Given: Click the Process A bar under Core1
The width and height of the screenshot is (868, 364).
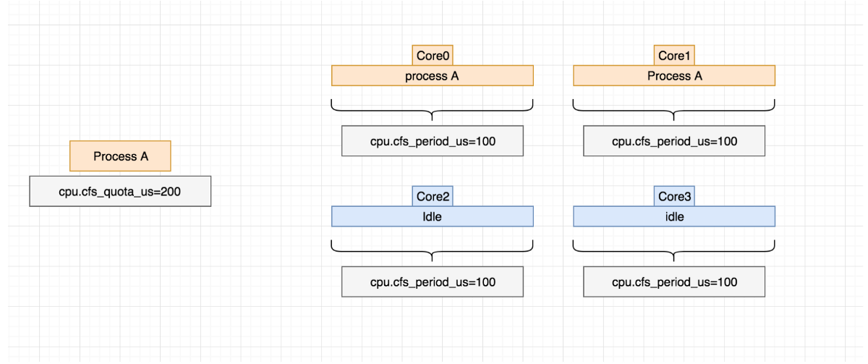Looking at the screenshot, I should (674, 76).
